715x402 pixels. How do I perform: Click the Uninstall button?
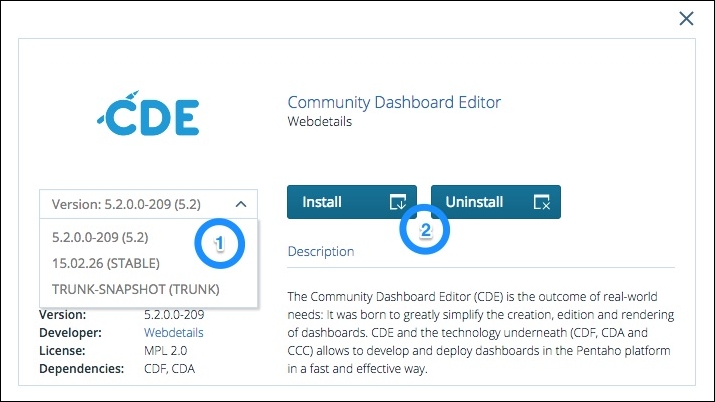pos(496,202)
